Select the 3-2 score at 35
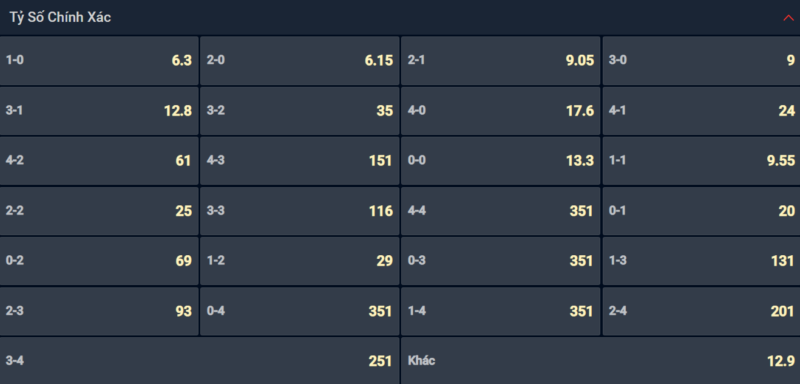Image resolution: width=800 pixels, height=384 pixels. [x=299, y=111]
